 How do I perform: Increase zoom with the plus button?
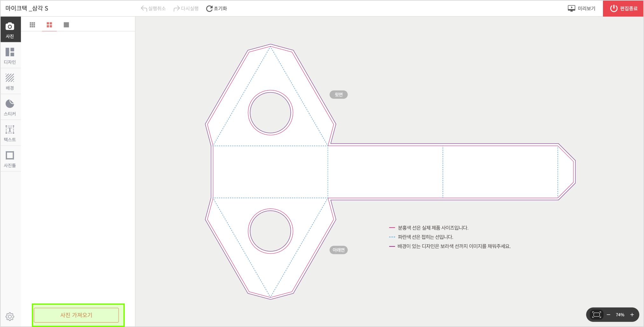point(632,315)
